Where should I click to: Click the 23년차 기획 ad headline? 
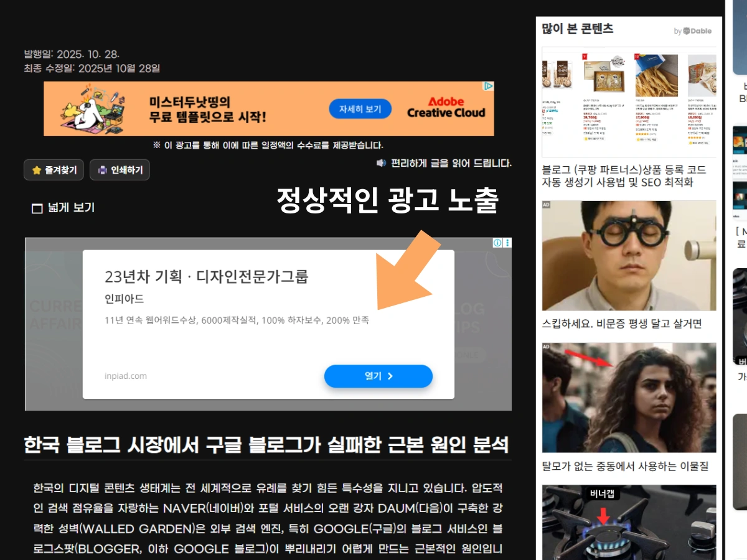click(206, 276)
